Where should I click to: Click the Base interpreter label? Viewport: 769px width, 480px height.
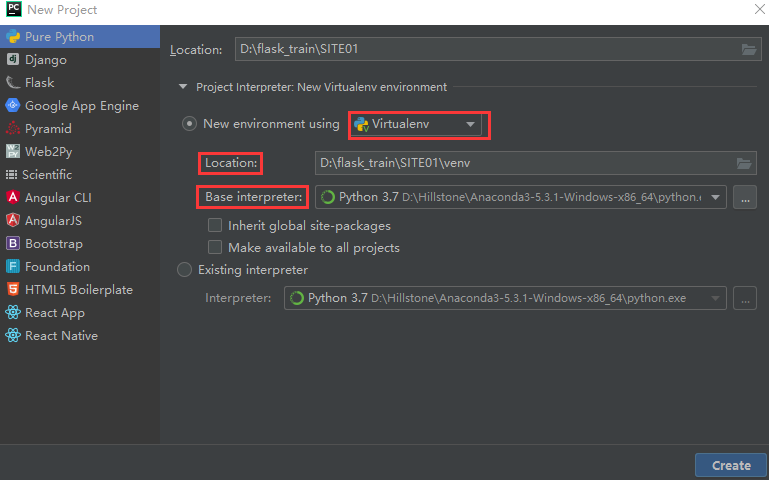(x=254, y=197)
